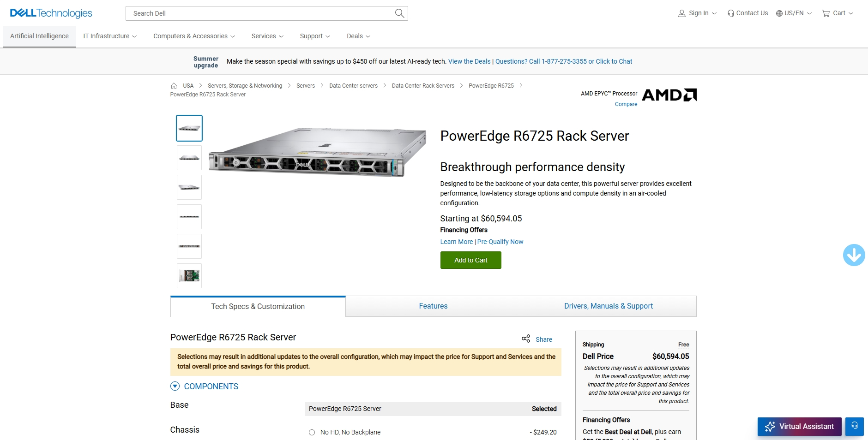
Task: Click the globe region icon
Action: coord(779,13)
